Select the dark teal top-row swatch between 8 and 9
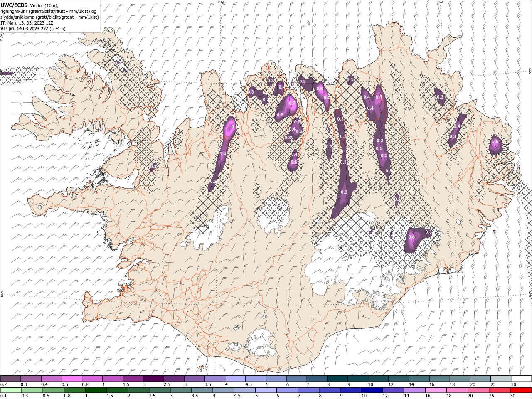This screenshot has width=532, height=399. pos(337,379)
